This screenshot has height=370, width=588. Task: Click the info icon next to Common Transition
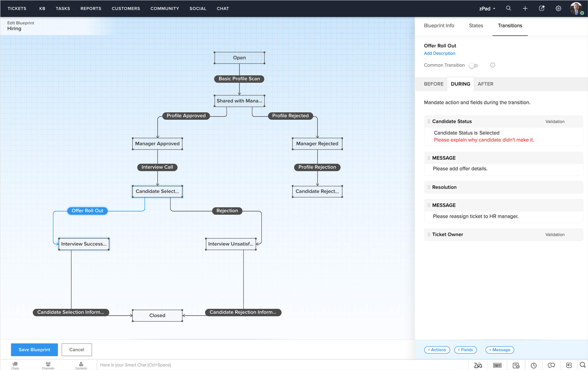(493, 65)
